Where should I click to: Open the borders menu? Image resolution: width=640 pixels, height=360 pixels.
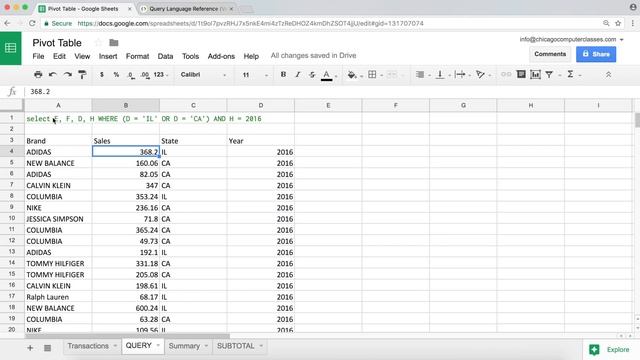[372, 74]
